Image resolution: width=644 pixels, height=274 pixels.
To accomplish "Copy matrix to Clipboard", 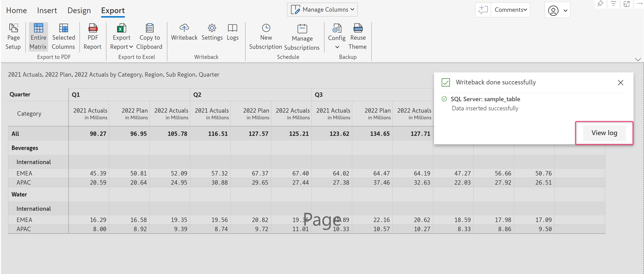I will click(x=149, y=37).
